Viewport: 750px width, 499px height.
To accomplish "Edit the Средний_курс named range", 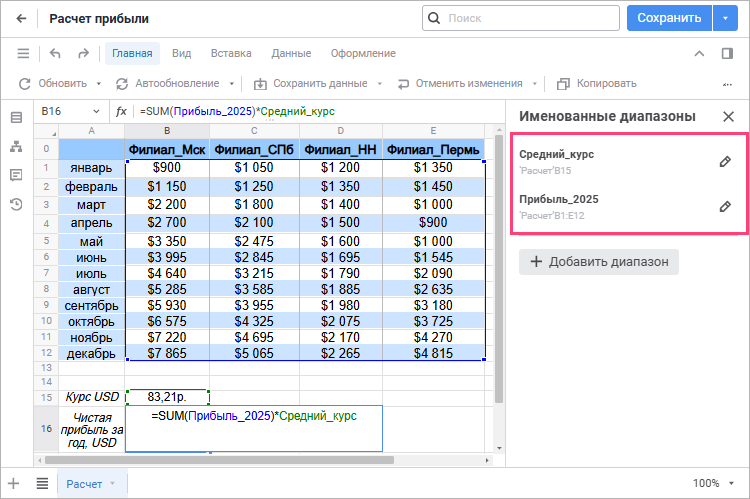I will pyautogui.click(x=725, y=162).
